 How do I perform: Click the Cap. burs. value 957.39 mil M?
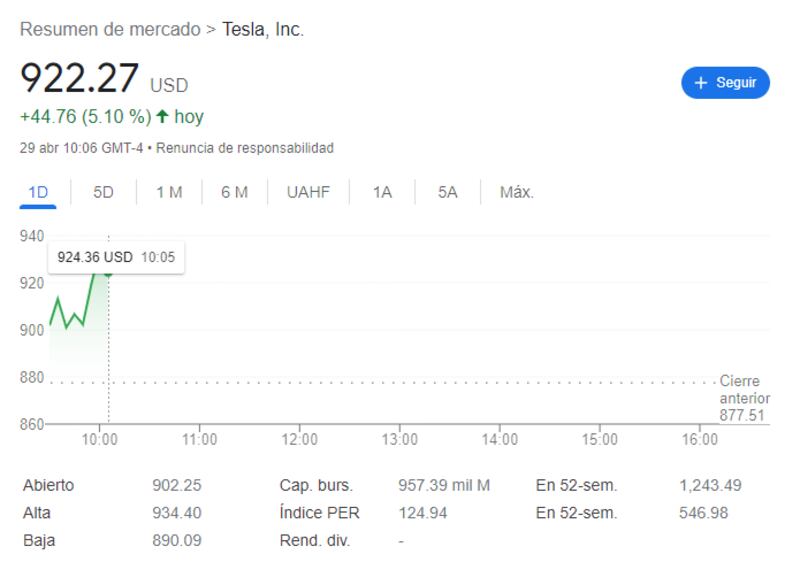point(444,486)
